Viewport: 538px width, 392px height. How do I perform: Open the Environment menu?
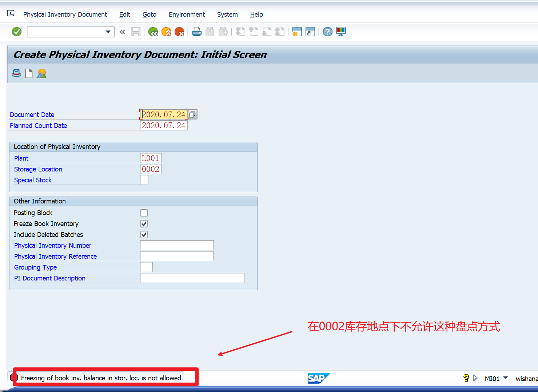(x=187, y=15)
